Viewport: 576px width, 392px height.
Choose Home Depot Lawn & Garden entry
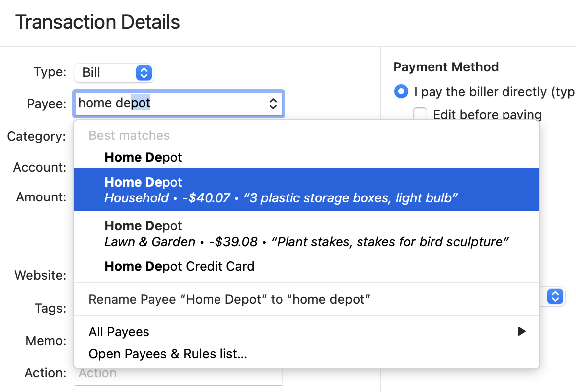307,233
